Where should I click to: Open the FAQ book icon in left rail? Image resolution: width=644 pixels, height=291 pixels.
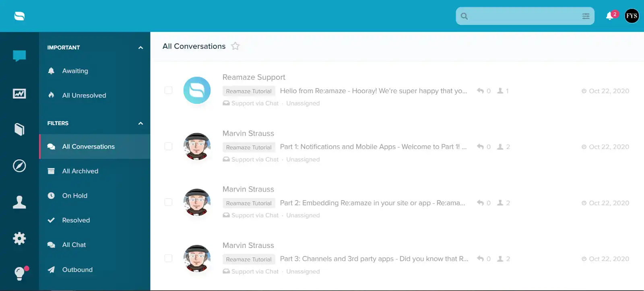19,129
